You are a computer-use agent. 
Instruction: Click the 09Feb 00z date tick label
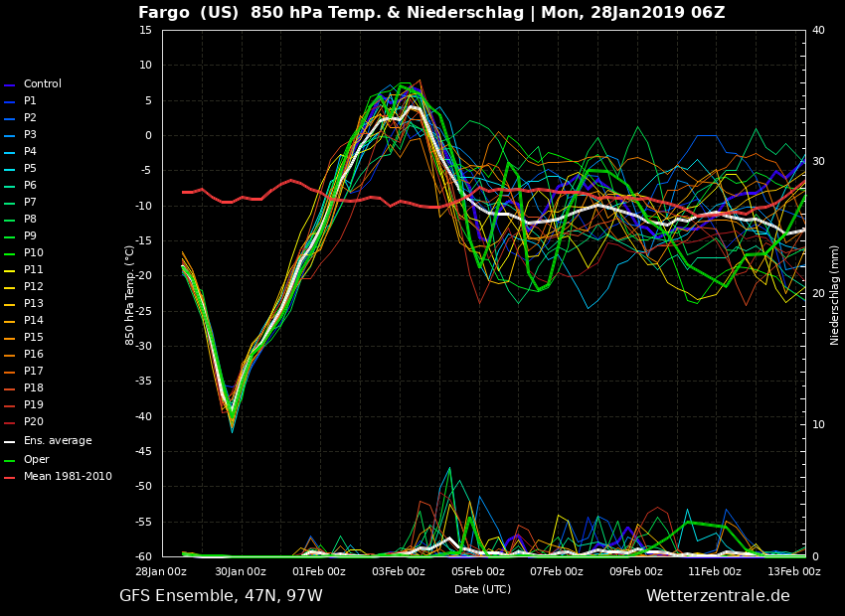point(636,571)
